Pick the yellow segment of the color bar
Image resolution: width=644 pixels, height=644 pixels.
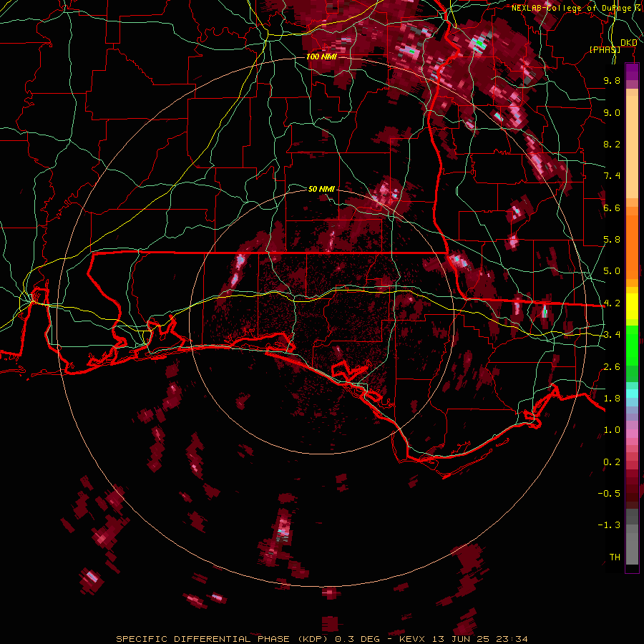pyautogui.click(x=632, y=306)
